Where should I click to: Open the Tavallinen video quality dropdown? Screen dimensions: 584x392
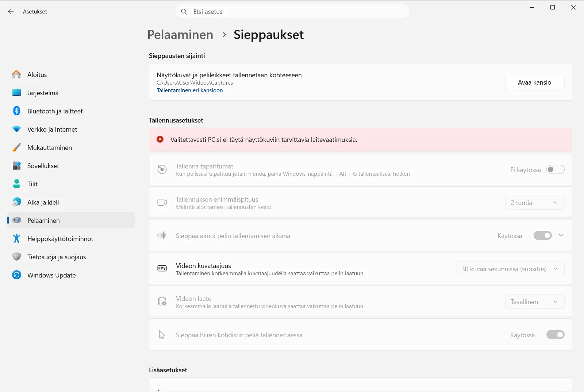click(534, 302)
